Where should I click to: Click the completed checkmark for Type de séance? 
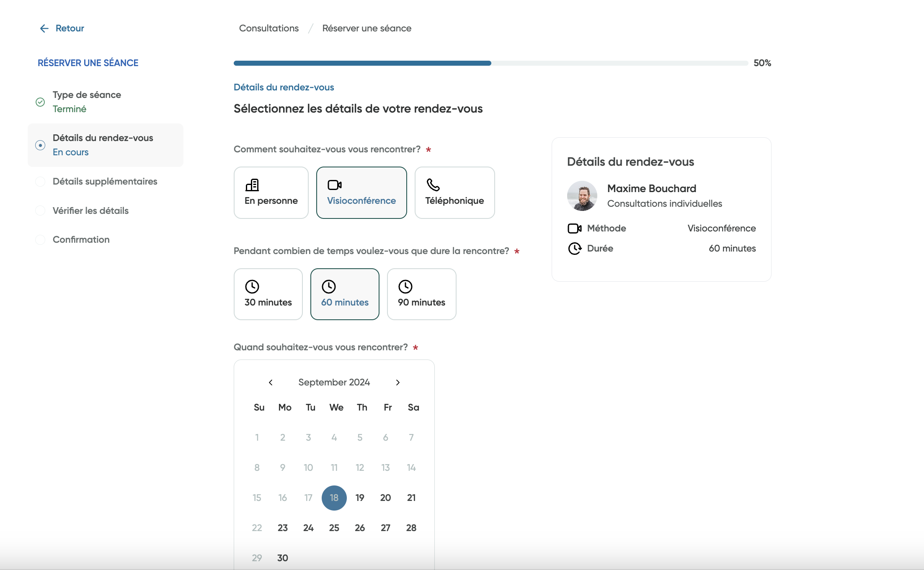40,102
